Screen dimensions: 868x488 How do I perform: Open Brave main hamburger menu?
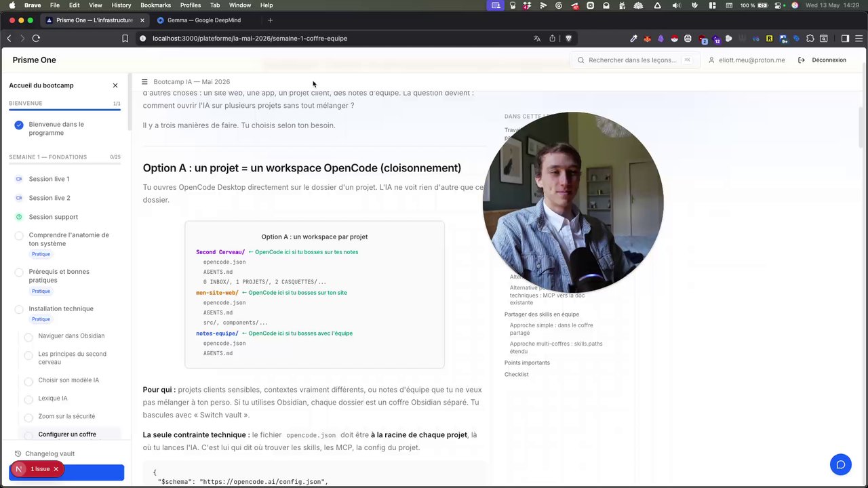coord(859,39)
